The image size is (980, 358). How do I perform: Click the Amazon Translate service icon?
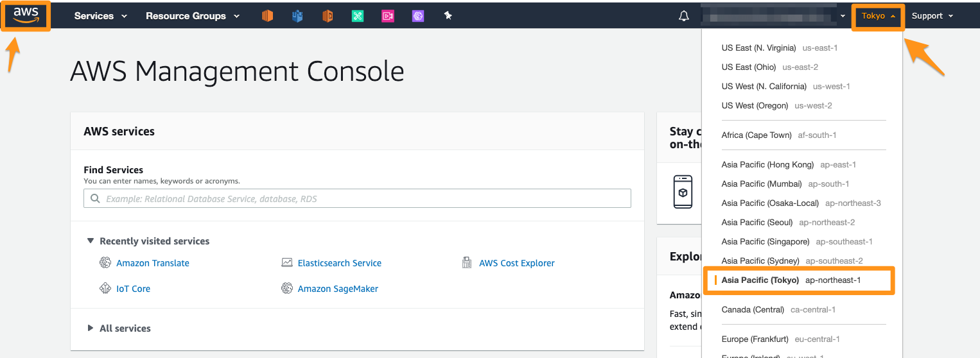pos(105,263)
